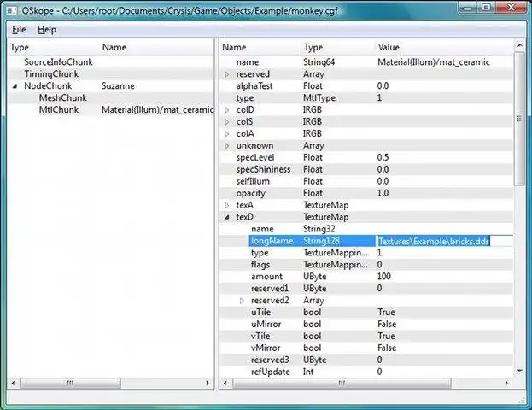
Task: Select the refUpdate row
Action: point(366,372)
